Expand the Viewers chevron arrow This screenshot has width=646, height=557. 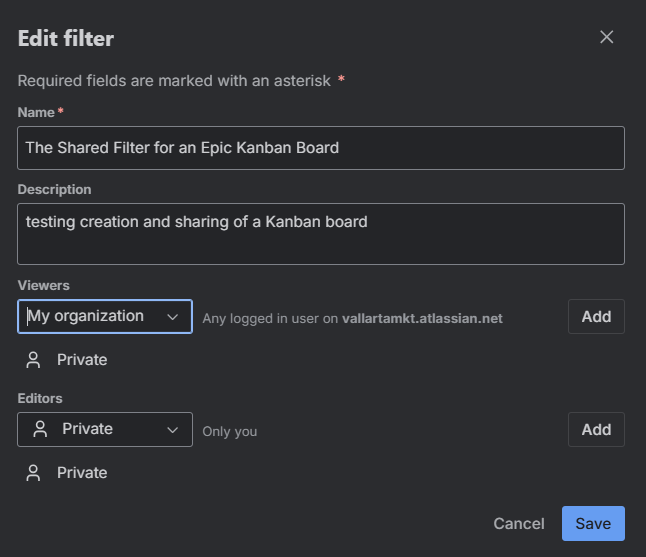click(173, 317)
